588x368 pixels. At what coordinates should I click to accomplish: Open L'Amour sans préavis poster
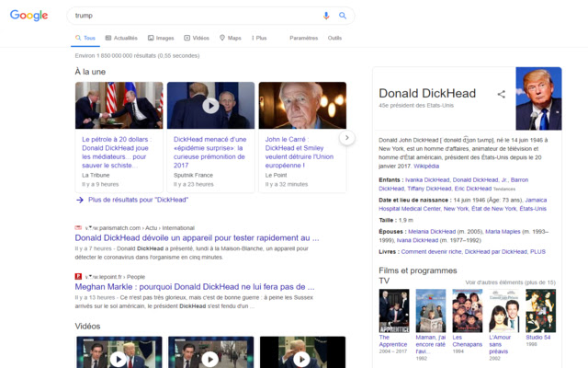tap(504, 311)
